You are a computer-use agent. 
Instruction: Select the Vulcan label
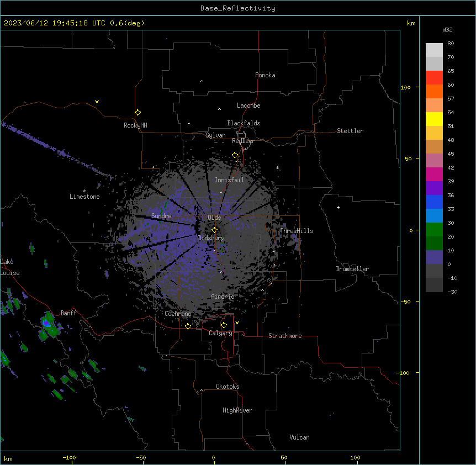pyautogui.click(x=300, y=437)
